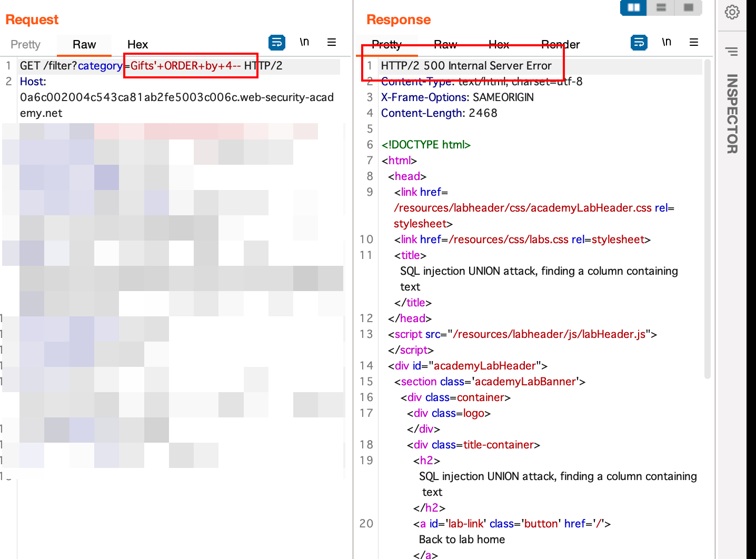Screen dimensions: 756x559
Task: Select the Response Pretty tab
Action: [x=387, y=44]
